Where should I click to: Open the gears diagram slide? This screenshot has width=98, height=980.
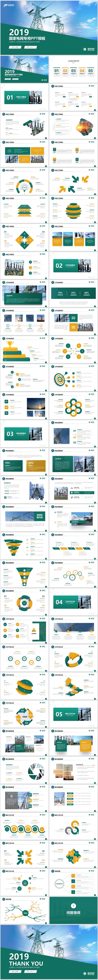pos(73,574)
